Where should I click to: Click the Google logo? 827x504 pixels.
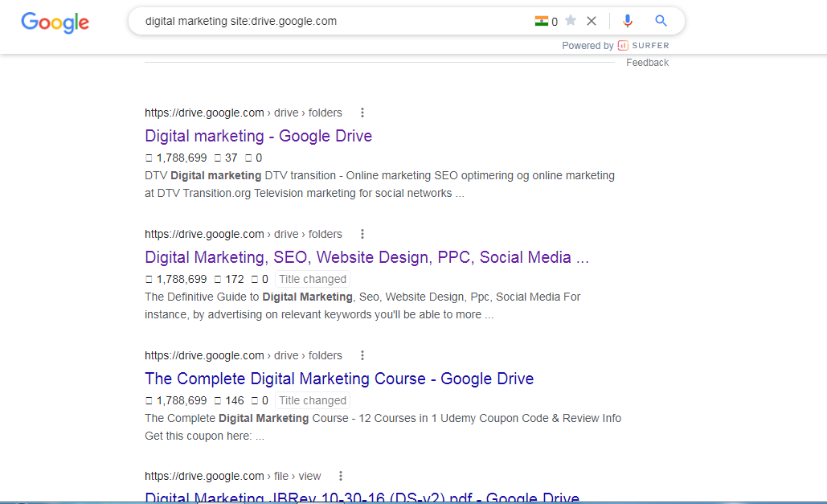[55, 23]
